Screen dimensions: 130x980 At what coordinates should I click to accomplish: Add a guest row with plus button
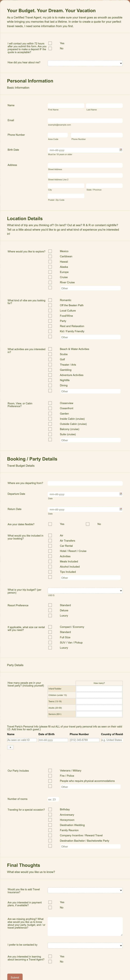pyautogui.click(x=10, y=747)
